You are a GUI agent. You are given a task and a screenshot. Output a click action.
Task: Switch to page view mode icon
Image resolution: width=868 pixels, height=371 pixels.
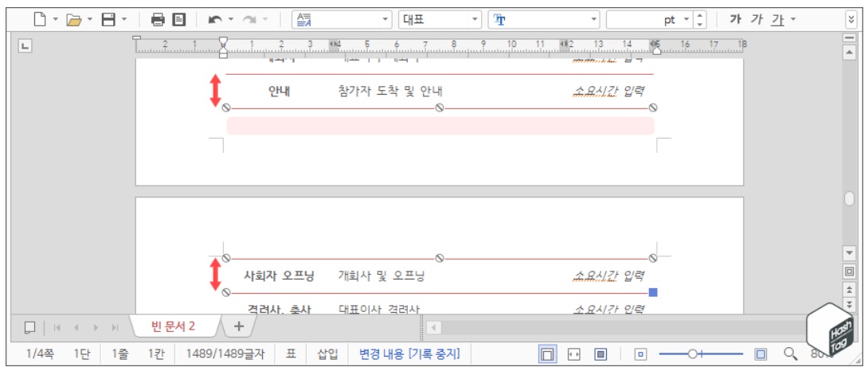click(548, 354)
